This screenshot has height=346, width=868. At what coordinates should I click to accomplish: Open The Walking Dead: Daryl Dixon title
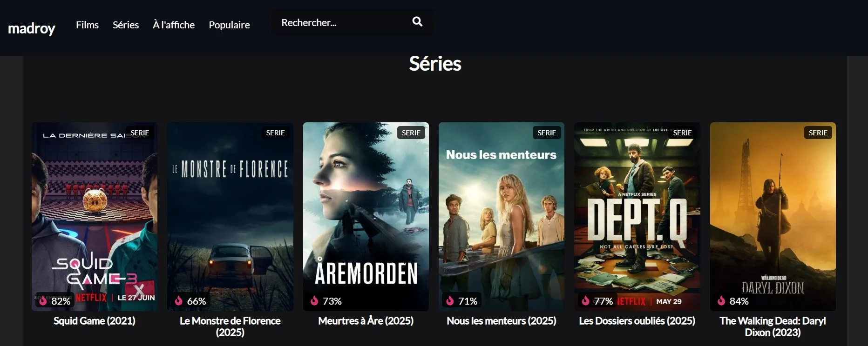(773, 326)
